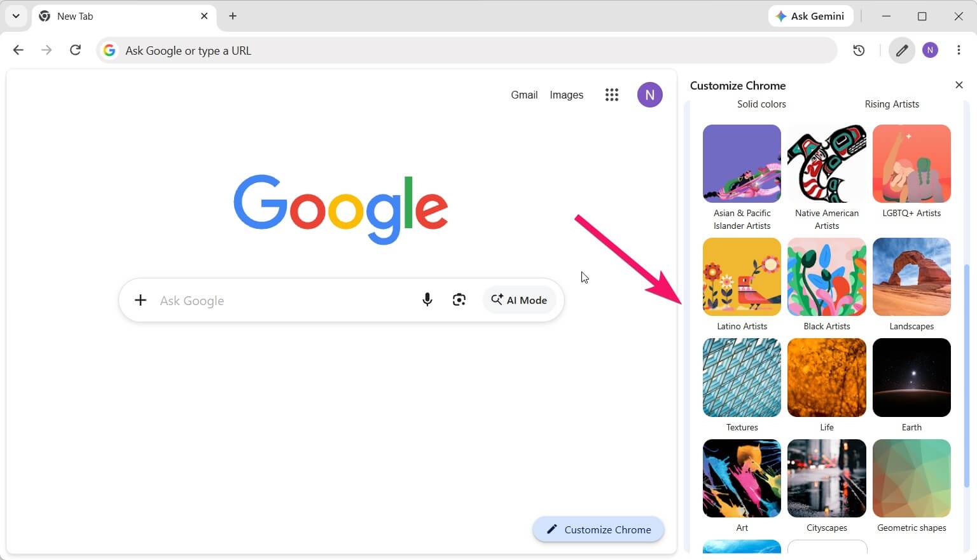Close the Customize Chrome side panel
This screenshot has width=977, height=560.
(959, 85)
